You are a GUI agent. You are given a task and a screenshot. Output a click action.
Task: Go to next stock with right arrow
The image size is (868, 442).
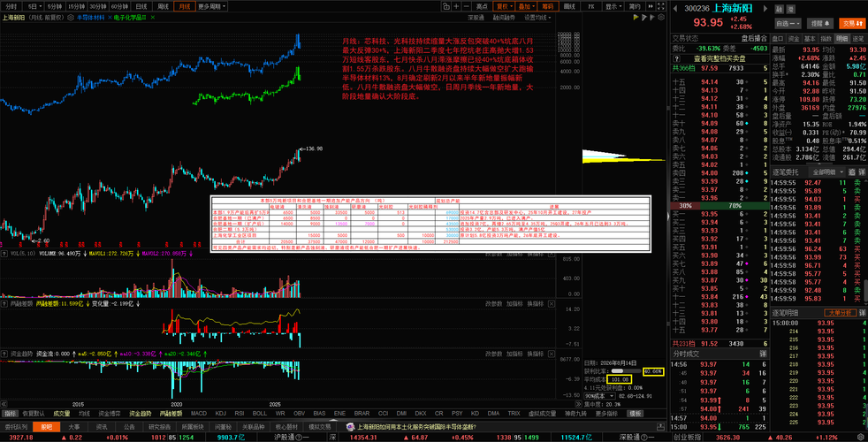coord(765,8)
